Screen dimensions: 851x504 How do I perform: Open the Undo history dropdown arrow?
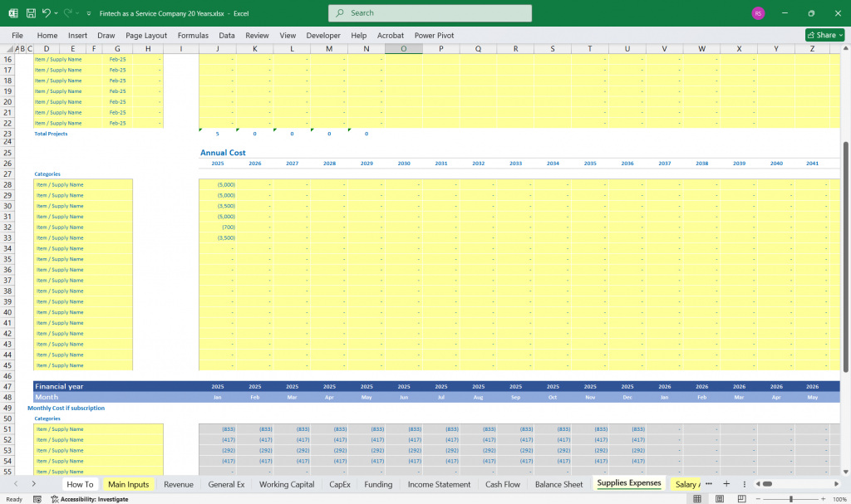56,13
